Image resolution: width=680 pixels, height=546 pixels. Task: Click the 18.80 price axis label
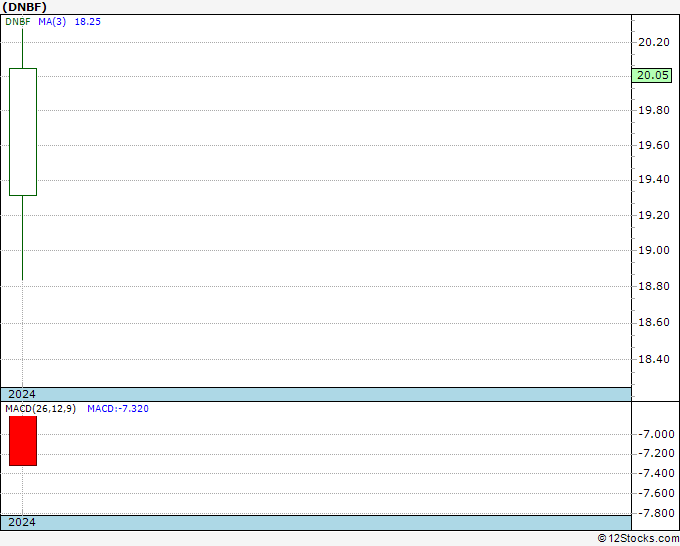654,286
